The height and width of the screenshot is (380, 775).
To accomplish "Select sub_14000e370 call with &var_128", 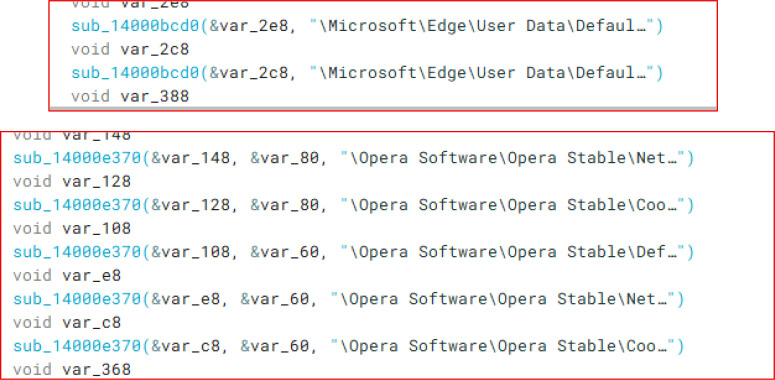I will click(353, 205).
